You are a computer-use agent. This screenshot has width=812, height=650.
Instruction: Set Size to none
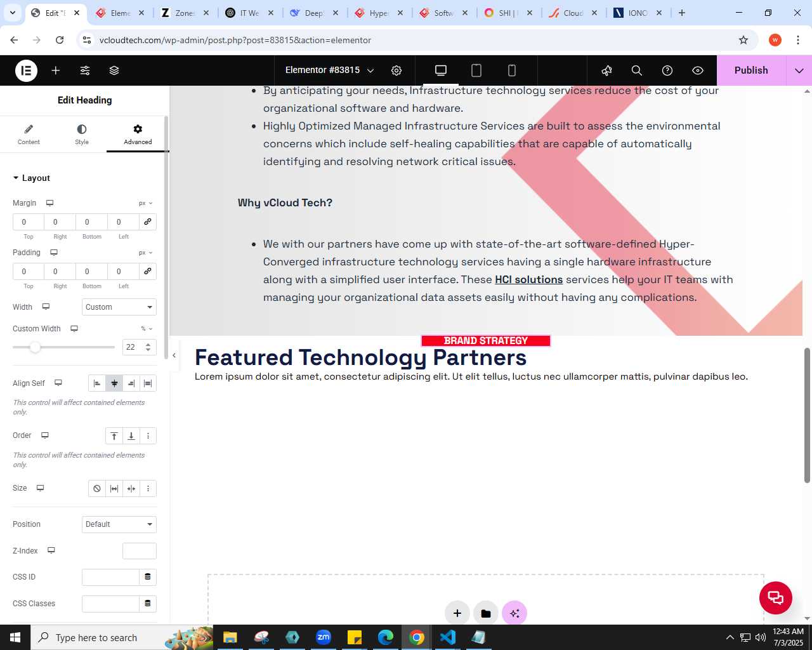97,489
